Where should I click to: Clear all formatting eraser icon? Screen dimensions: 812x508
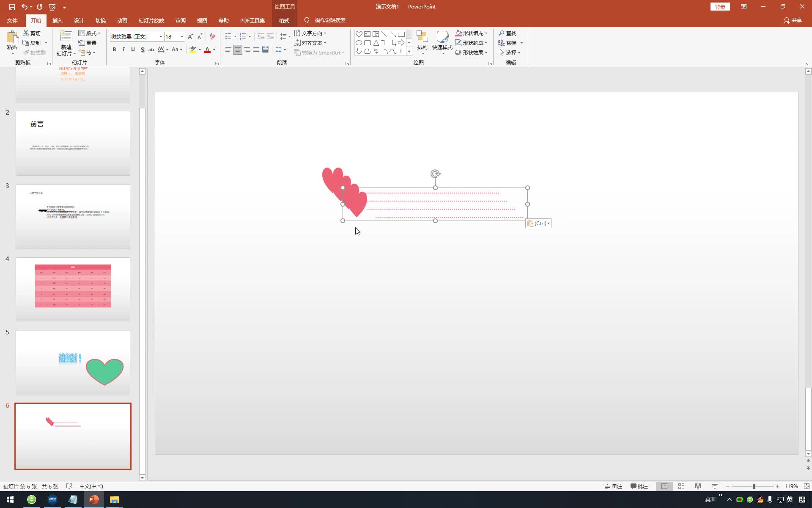212,37
